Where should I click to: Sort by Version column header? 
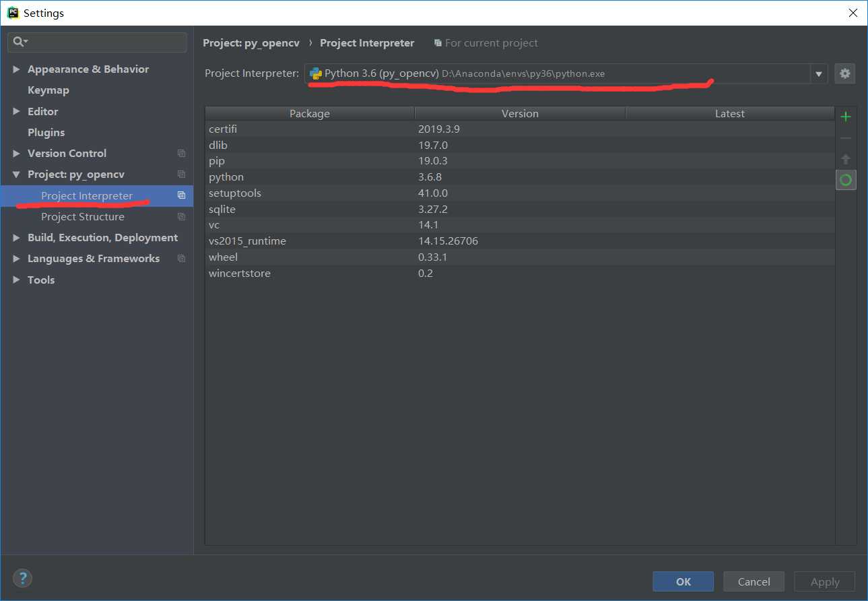tap(520, 114)
